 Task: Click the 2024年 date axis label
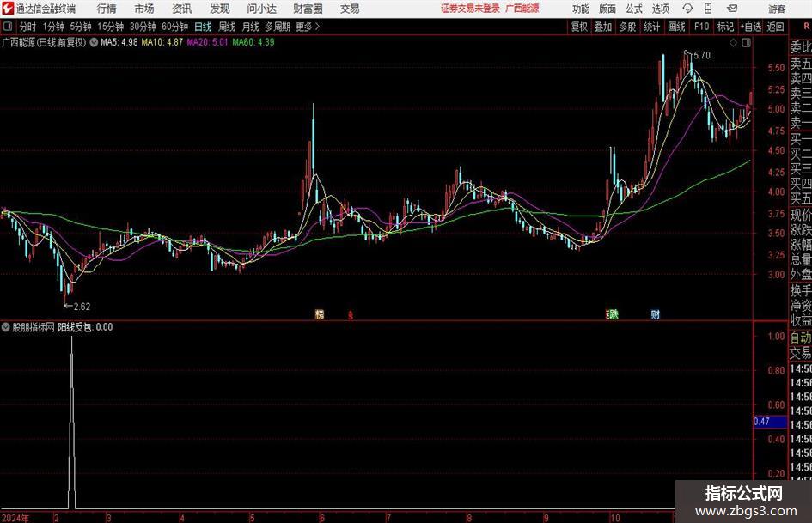pyautogui.click(x=15, y=518)
